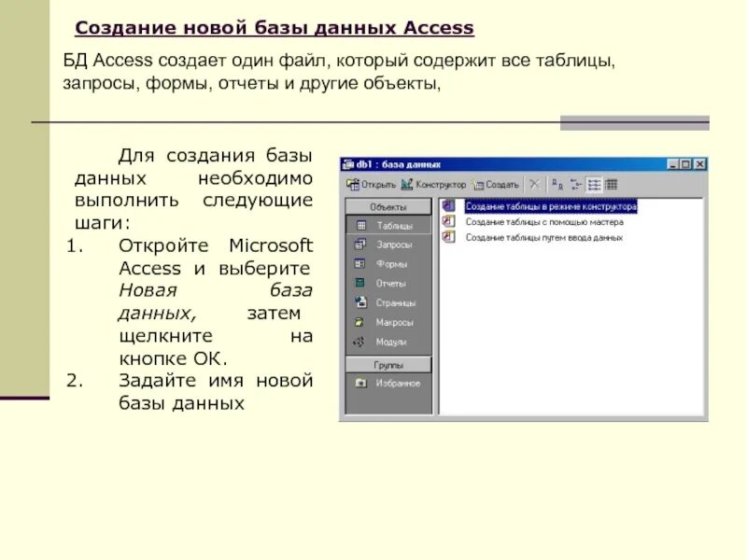Click the Конструктор toolbar button
Screen dimensions: 747x560
point(433,184)
